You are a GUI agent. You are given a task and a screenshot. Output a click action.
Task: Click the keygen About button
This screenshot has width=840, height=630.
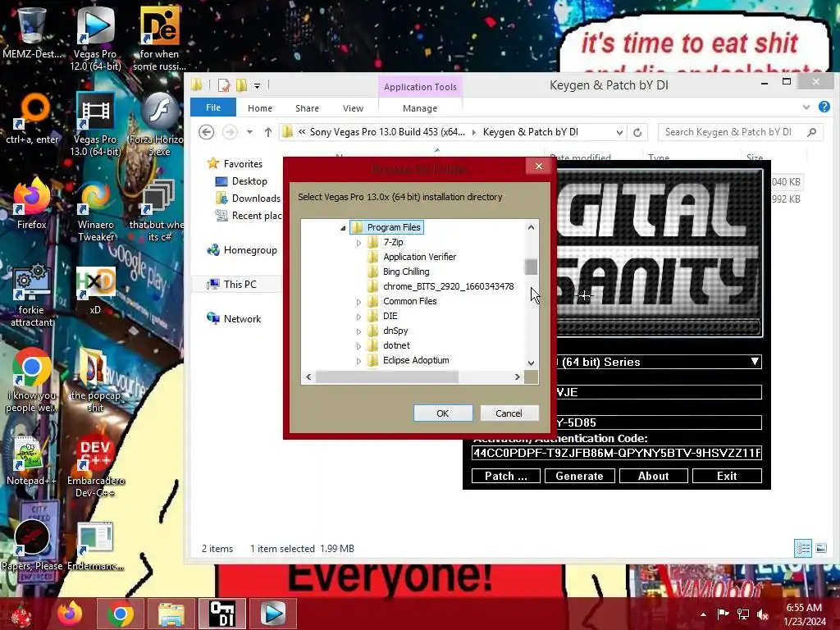(654, 476)
